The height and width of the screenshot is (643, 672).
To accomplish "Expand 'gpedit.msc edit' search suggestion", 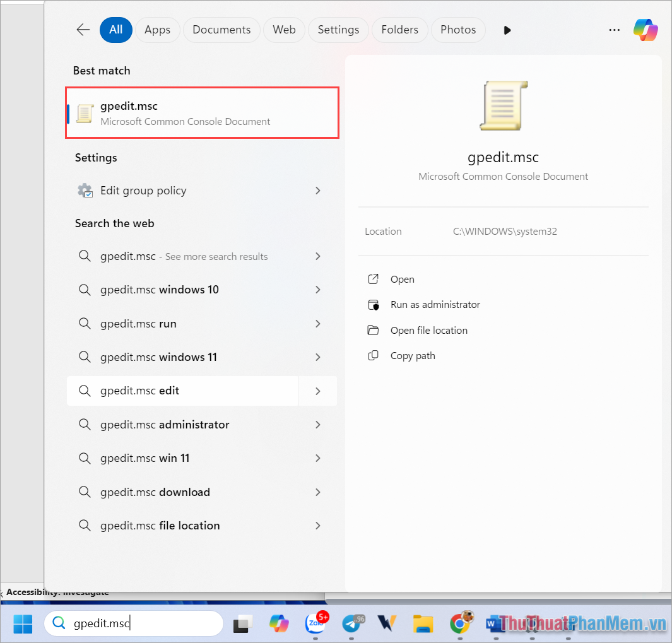I will pos(317,391).
